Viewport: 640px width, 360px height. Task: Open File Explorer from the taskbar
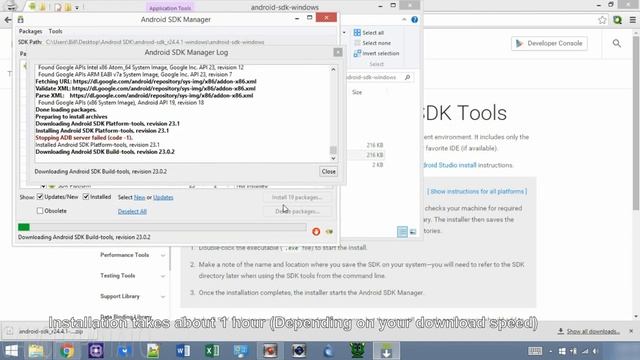[x=36, y=351]
